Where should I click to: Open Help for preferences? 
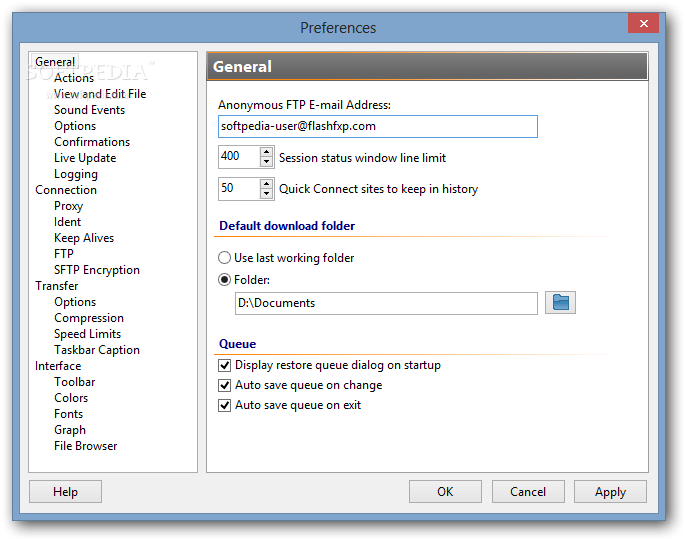(x=66, y=492)
